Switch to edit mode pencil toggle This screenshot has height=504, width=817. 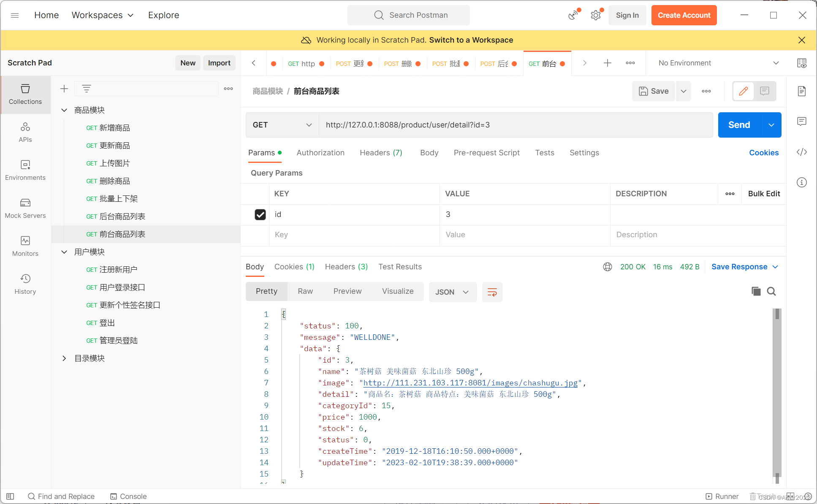[x=744, y=91]
